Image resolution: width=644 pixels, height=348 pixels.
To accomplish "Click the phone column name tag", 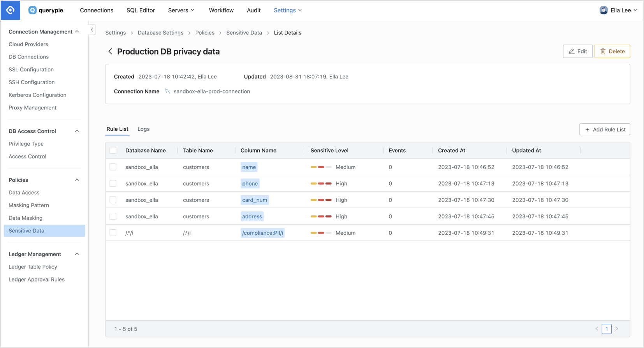I will 250,183.
